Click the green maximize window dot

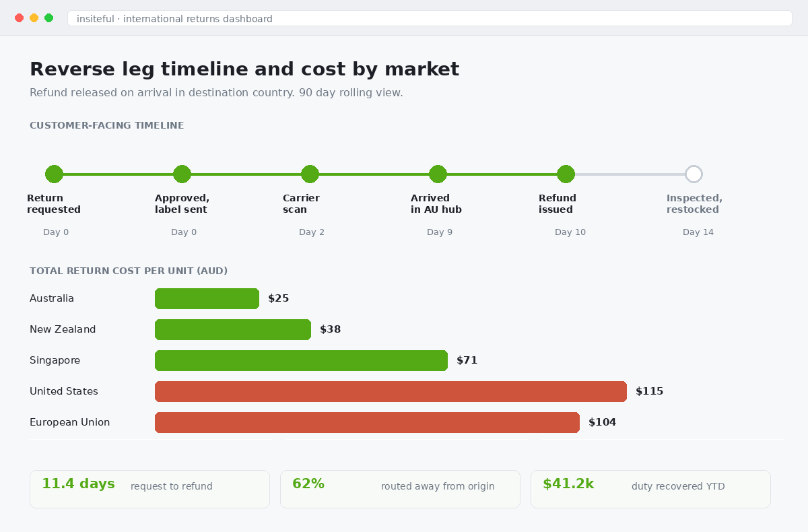point(48,18)
